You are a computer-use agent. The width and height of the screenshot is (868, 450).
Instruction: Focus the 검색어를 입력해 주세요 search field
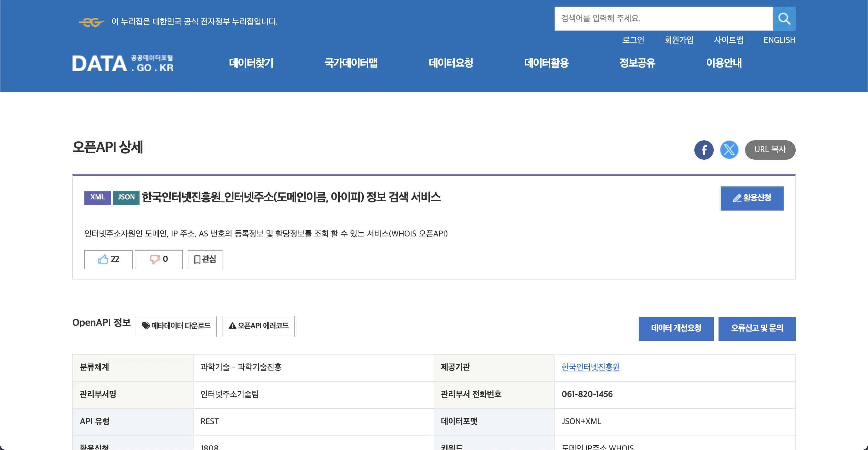tap(663, 19)
